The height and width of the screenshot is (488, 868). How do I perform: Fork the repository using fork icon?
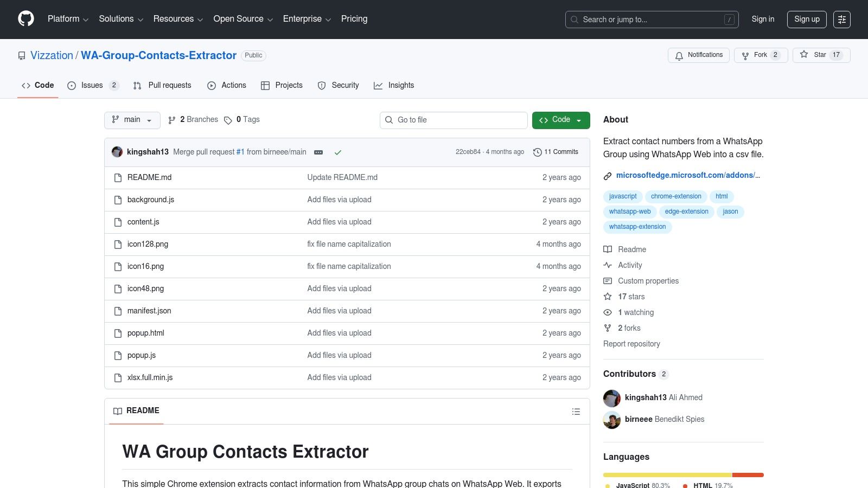744,55
